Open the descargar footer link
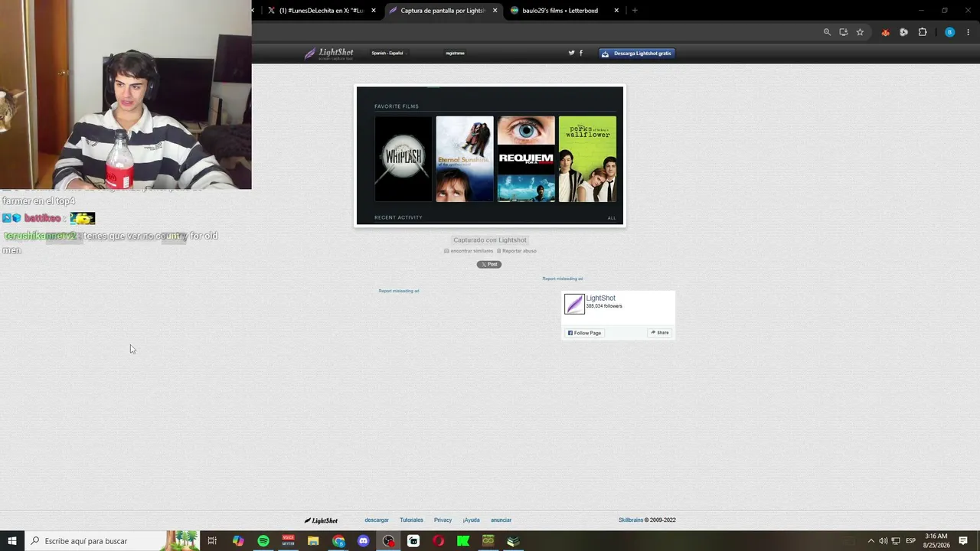Image resolution: width=980 pixels, height=551 pixels. 377,520
